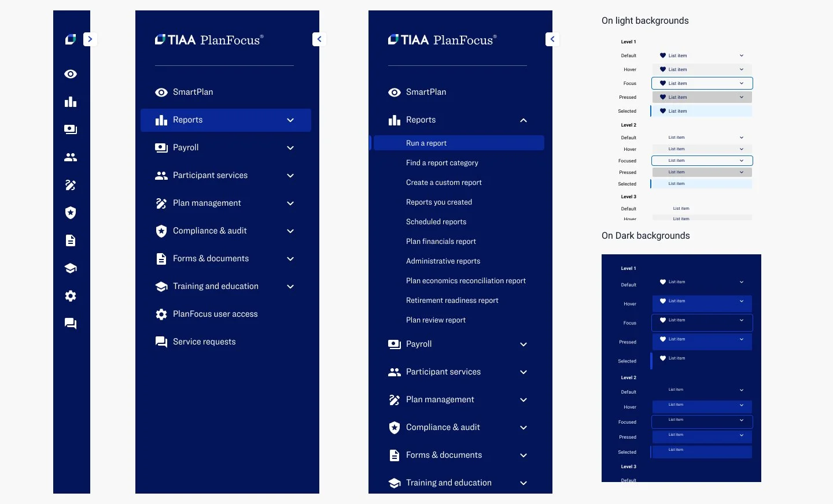Screen dimensions: 833x504
Task: Click the TIAA PlanFocus logo in the middle sidebar
Action: tap(209, 40)
